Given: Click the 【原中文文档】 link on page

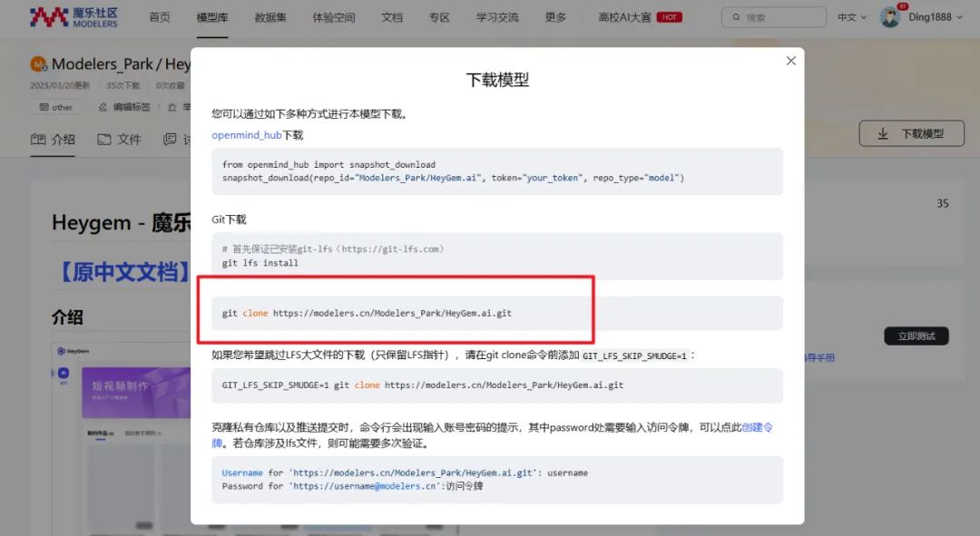Looking at the screenshot, I should coord(122,271).
